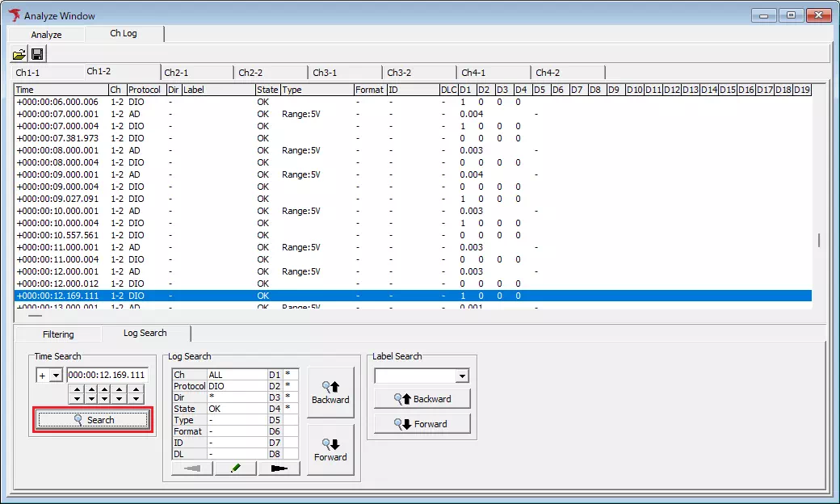Click the vertical scrollbar of the log table
840x504 pixels.
(x=817, y=238)
